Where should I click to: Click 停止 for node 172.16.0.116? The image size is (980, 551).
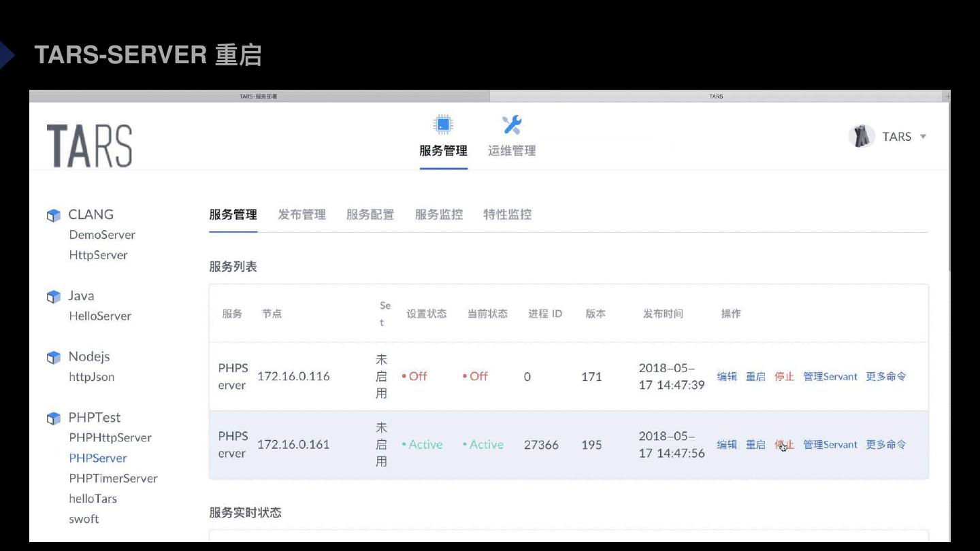pyautogui.click(x=784, y=377)
